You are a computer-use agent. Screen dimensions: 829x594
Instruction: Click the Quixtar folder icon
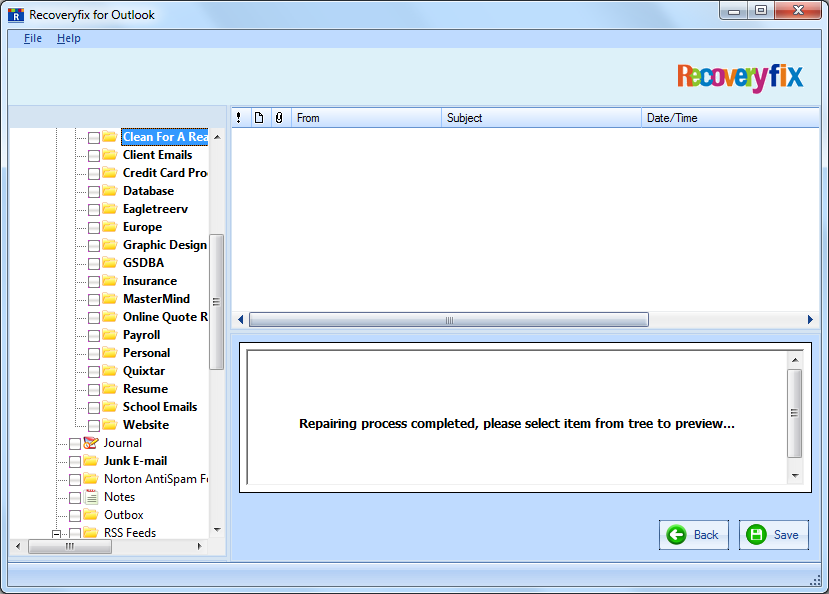(x=109, y=370)
